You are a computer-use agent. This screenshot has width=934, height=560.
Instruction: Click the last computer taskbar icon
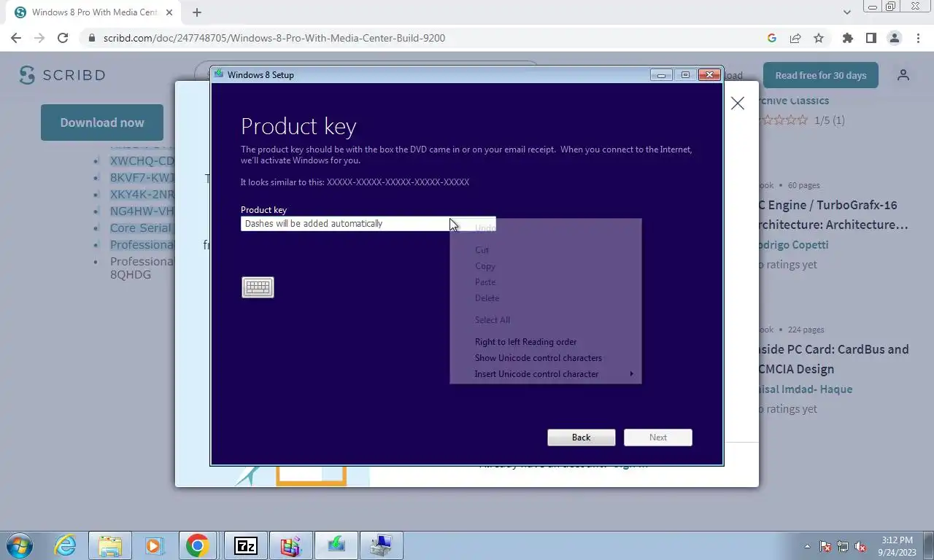(382, 545)
